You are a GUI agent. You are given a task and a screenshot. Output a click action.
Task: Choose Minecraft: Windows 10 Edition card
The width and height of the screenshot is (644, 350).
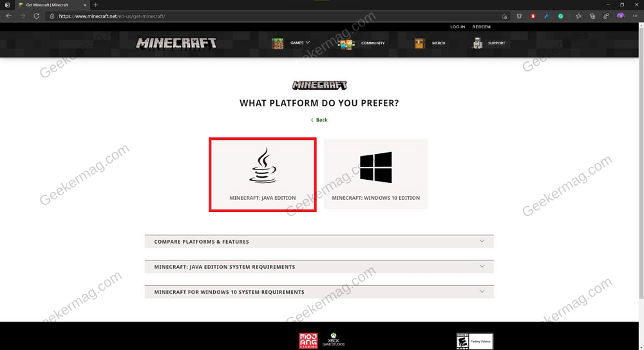tap(376, 175)
